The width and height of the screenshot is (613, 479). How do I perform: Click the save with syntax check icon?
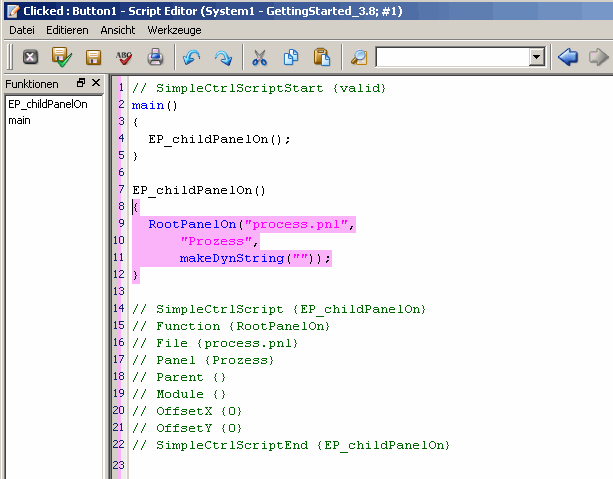pos(62,57)
